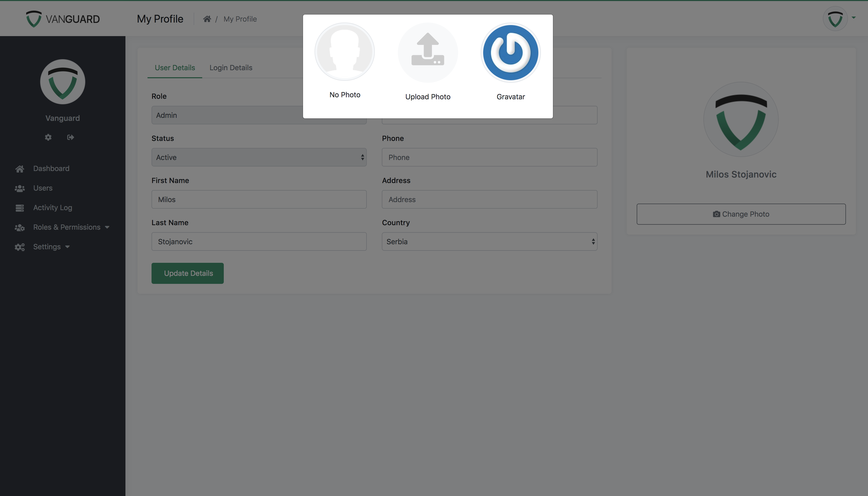The image size is (868, 496).
Task: Click the camera icon in Change Photo
Action: click(x=716, y=214)
